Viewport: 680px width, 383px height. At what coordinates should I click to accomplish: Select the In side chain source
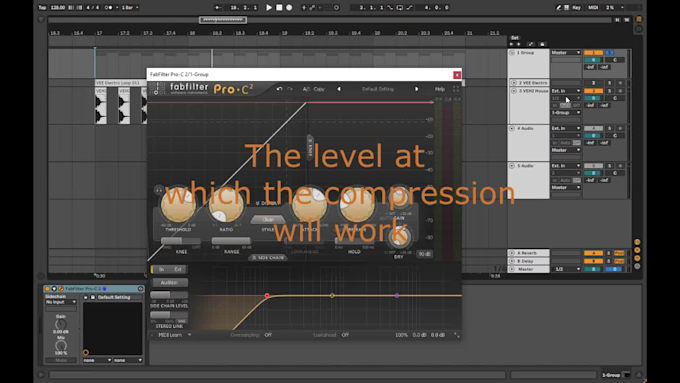click(161, 269)
